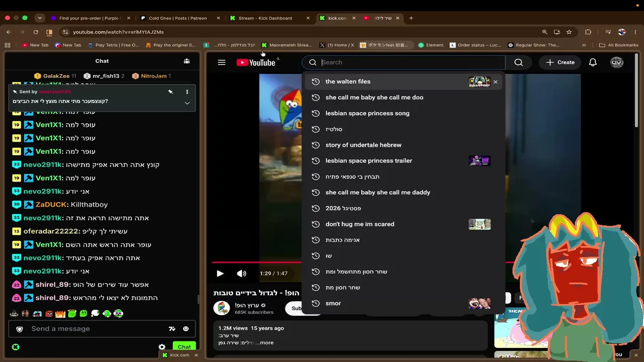Screen dimensions: 644x362
Task: Click the YouTube search magnifier button
Action: pyautogui.click(x=519, y=62)
